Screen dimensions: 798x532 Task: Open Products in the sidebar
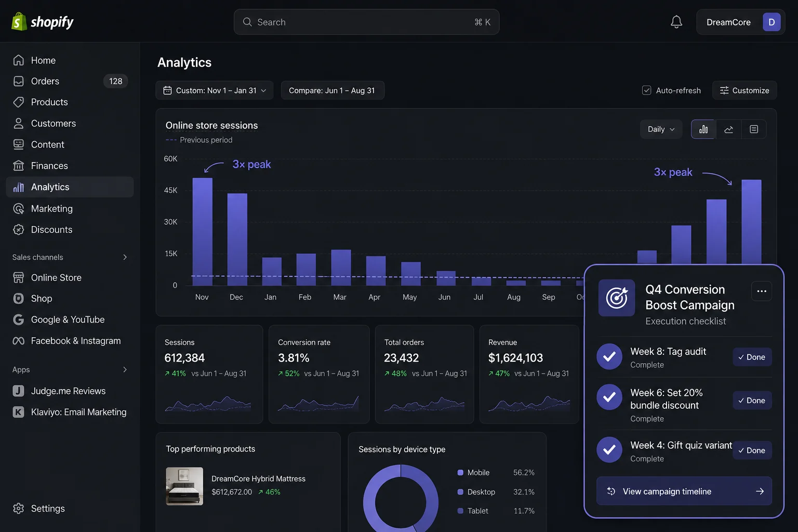point(70,102)
